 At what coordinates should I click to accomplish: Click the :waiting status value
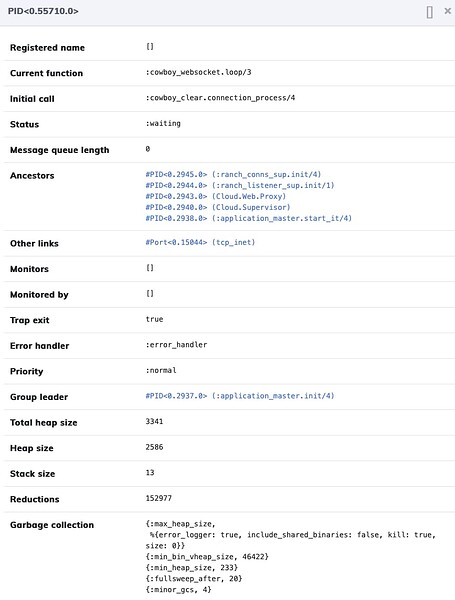(163, 124)
